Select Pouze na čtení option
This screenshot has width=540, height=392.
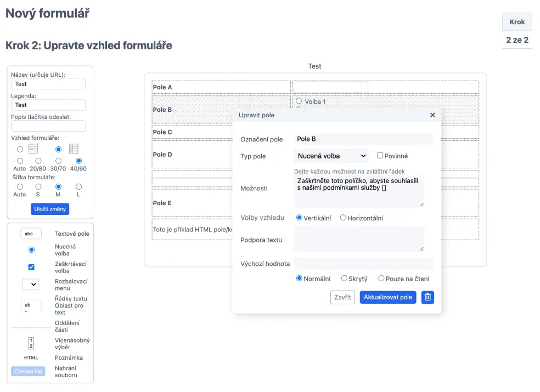tap(381, 279)
